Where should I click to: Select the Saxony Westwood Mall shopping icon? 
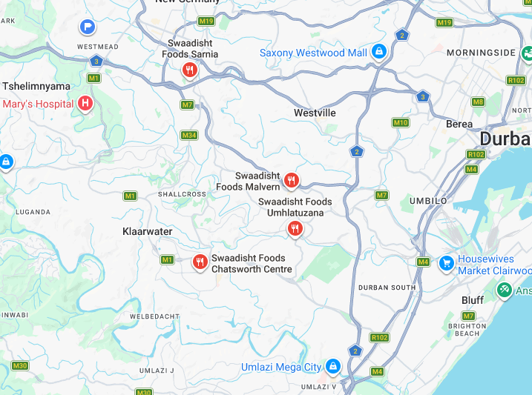379,51
